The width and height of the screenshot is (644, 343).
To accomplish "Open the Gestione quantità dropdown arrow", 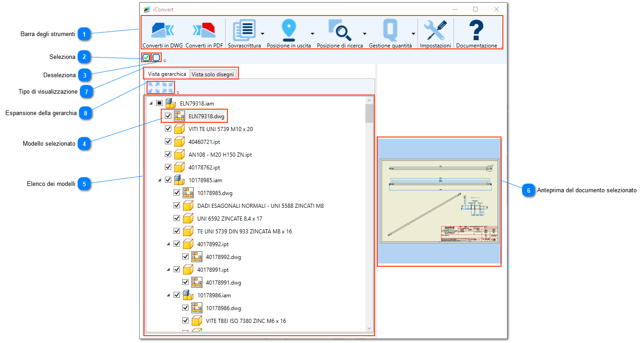I will 413,33.
